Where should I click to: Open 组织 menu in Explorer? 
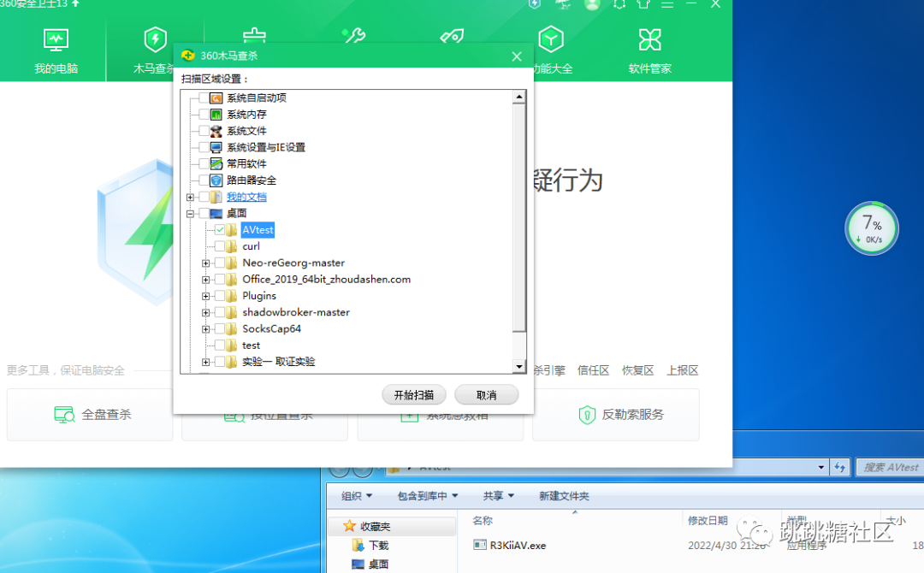tap(357, 496)
